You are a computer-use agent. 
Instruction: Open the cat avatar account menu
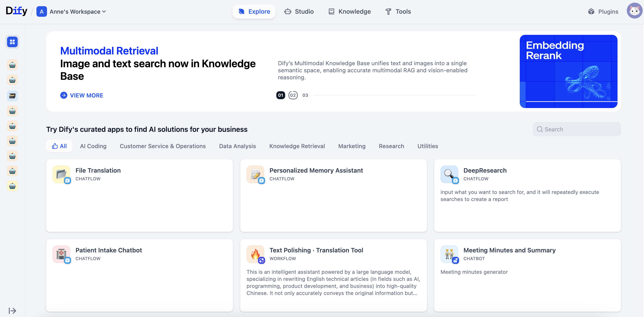pyautogui.click(x=634, y=11)
